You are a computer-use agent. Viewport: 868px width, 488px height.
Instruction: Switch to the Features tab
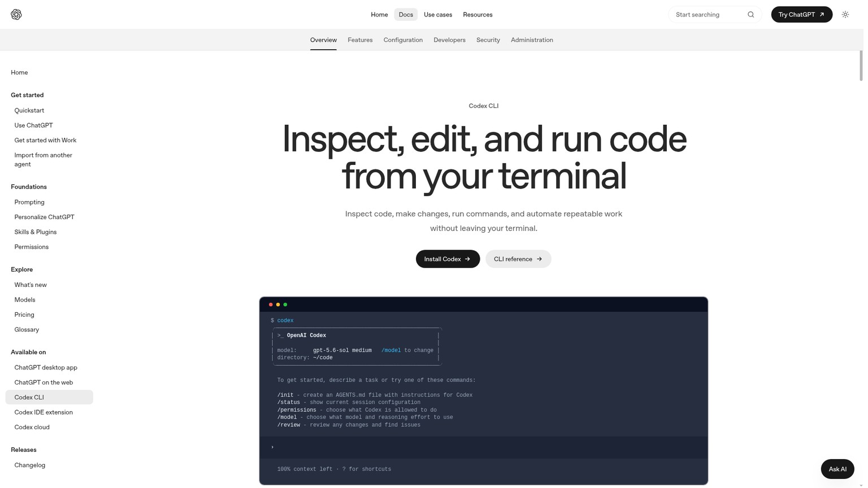click(360, 40)
